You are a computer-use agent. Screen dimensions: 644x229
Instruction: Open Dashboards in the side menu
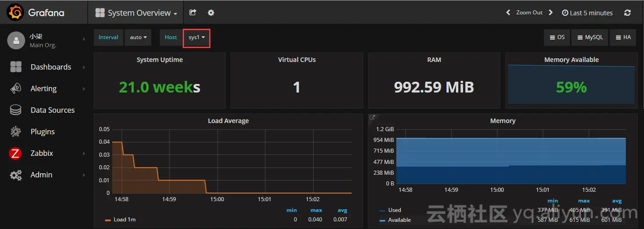[51, 67]
